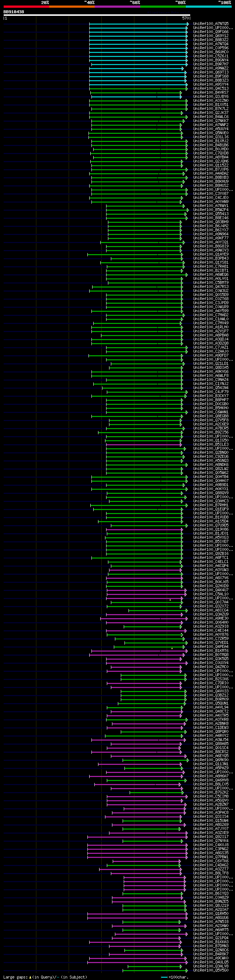
Task: Click the cyan ~100% identity legend segment
Action: coord(209,7)
